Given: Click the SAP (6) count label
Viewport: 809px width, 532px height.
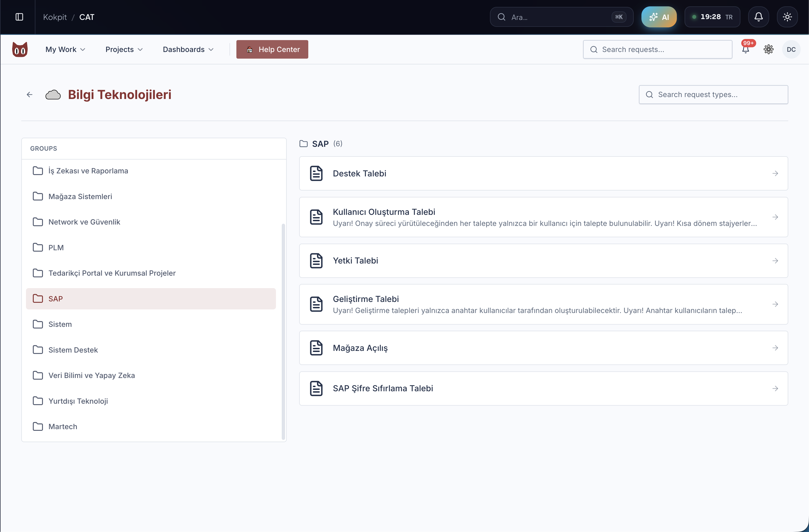Looking at the screenshot, I should (x=338, y=144).
